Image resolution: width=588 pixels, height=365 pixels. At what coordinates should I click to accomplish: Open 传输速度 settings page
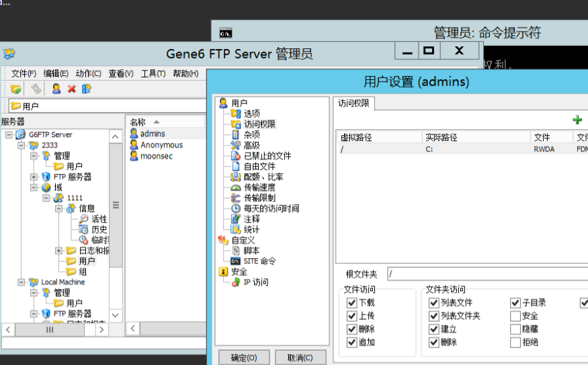259,187
